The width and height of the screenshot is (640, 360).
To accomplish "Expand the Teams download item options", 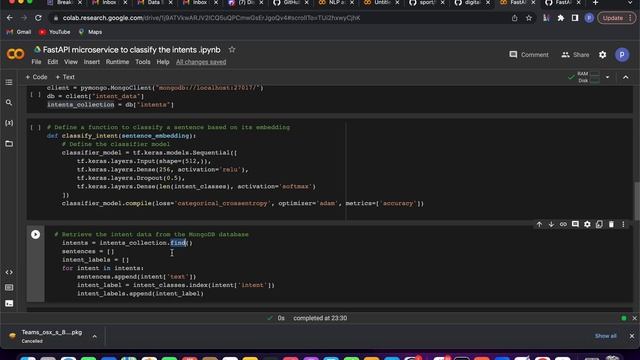I will tap(94, 336).
